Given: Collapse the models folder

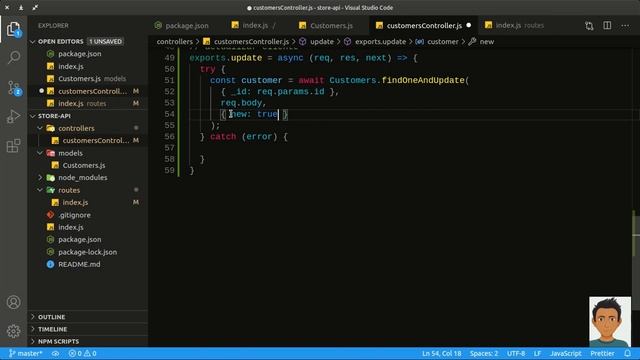Looking at the screenshot, I should click(x=40, y=153).
